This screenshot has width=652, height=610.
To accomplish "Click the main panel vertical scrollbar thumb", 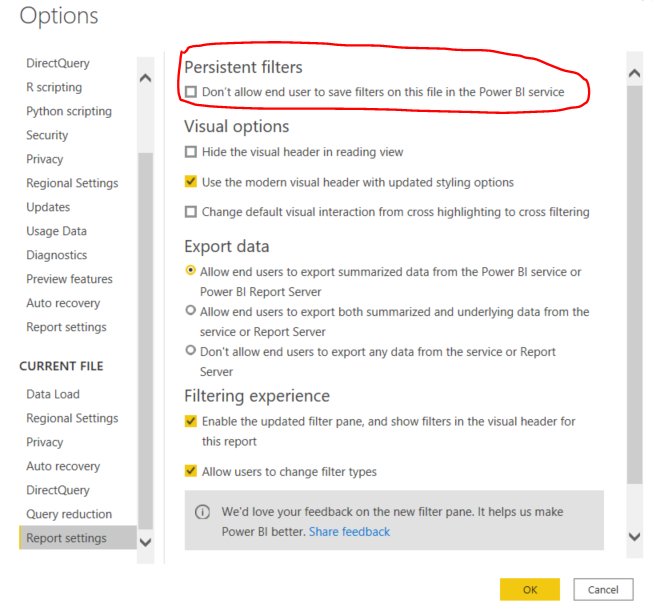I will pyautogui.click(x=635, y=285).
